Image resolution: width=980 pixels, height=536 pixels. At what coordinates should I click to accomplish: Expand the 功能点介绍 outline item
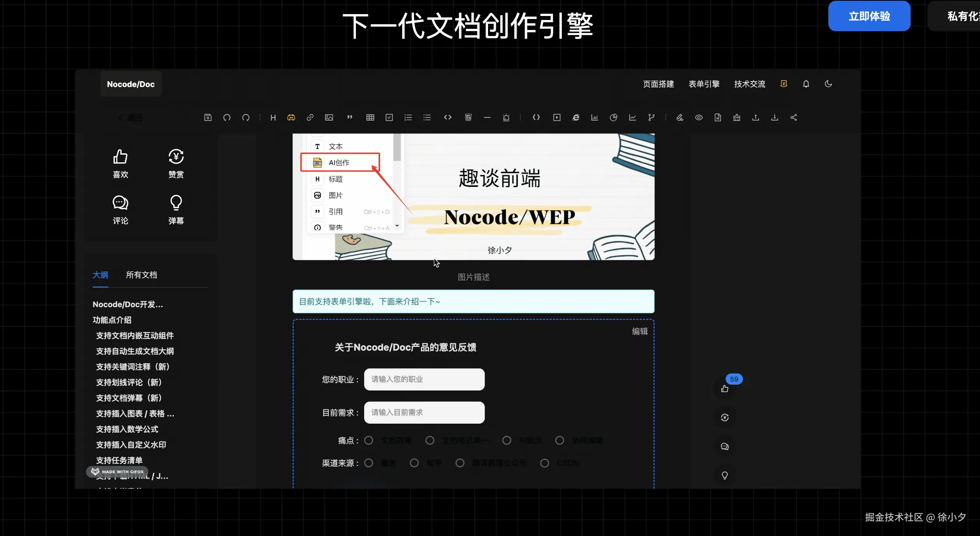[x=112, y=320]
